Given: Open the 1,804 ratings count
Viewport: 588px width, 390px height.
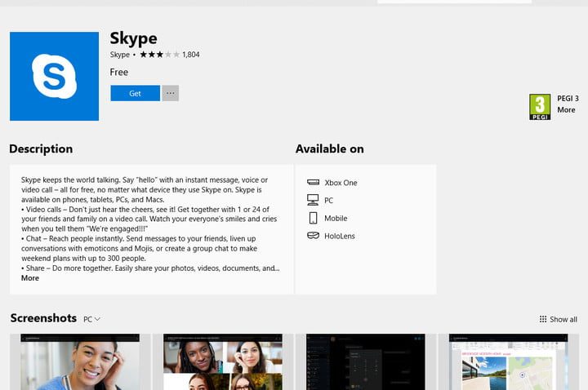Looking at the screenshot, I should point(191,55).
